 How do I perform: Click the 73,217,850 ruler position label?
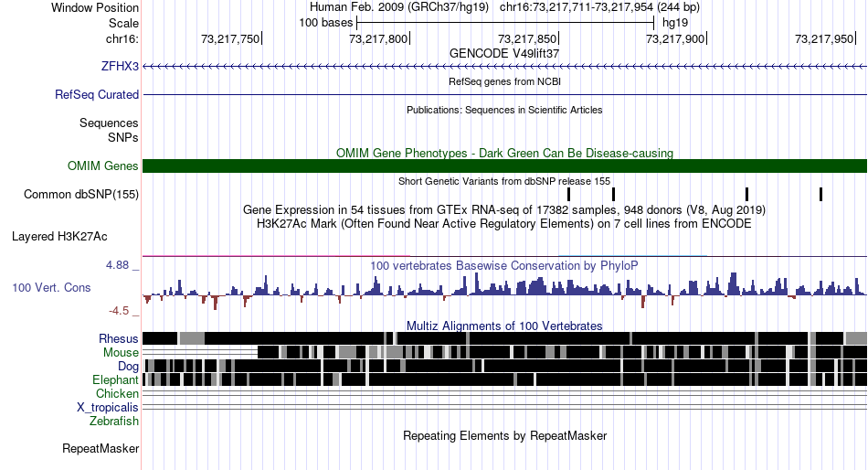tap(527, 38)
